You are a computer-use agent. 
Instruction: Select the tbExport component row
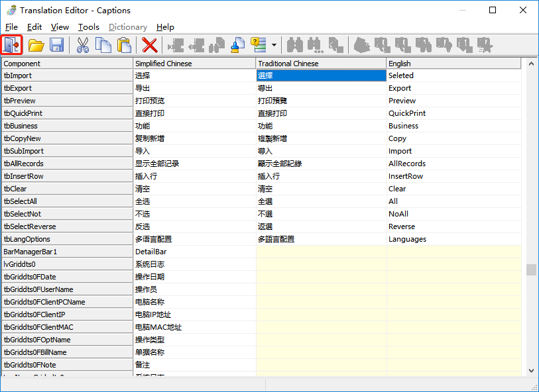pos(68,88)
